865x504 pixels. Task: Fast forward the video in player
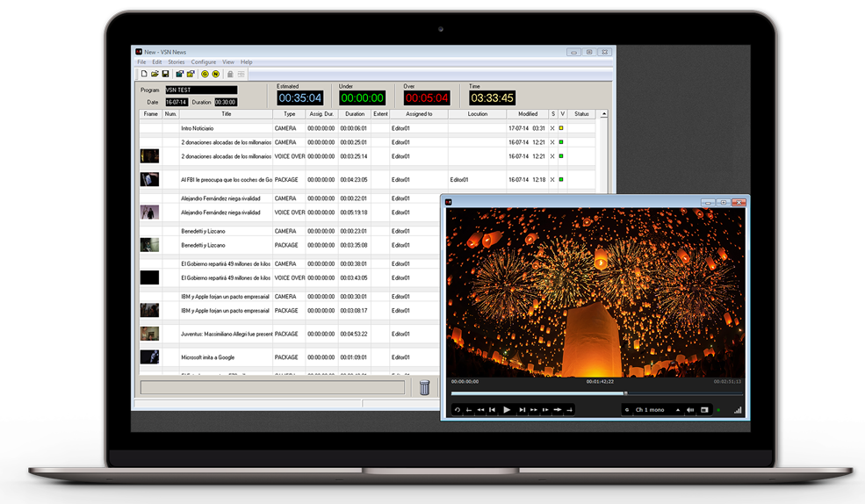click(x=533, y=410)
